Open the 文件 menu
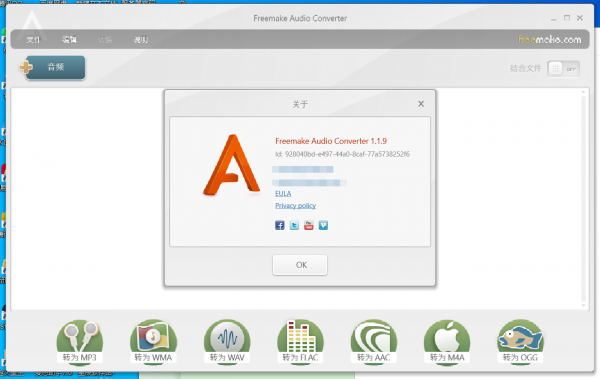The height and width of the screenshot is (379, 600). click(x=33, y=39)
